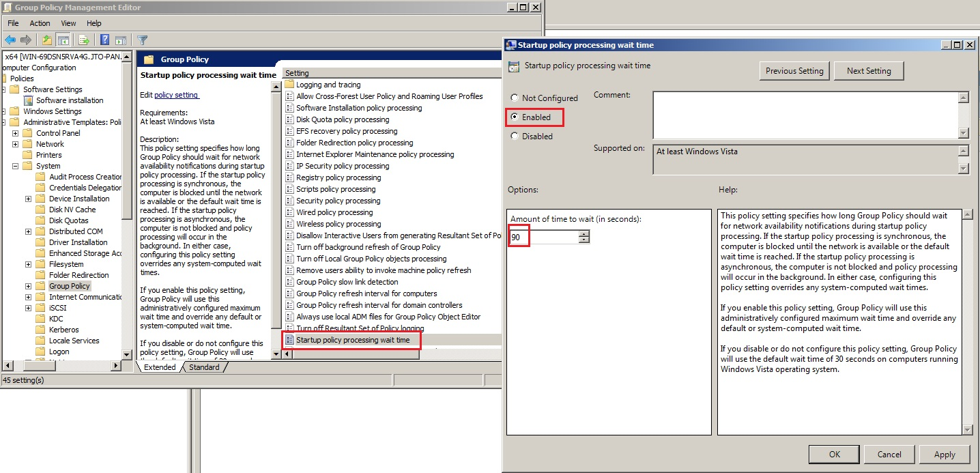Open the Action menu
980x473 pixels.
tap(40, 23)
